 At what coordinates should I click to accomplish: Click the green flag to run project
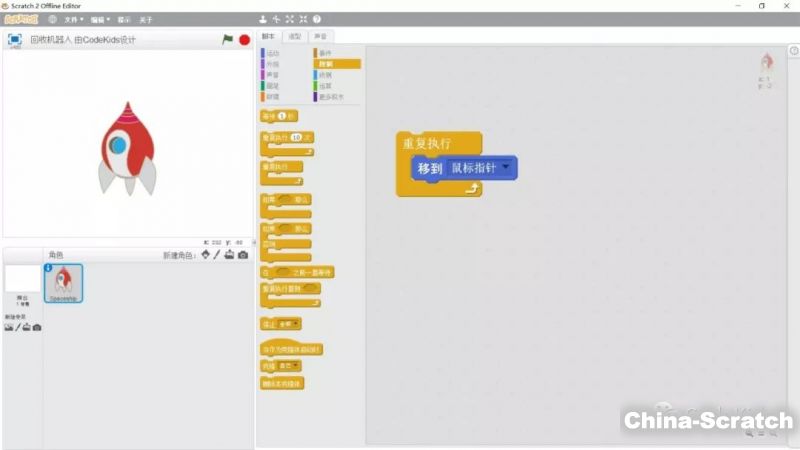pyautogui.click(x=227, y=40)
